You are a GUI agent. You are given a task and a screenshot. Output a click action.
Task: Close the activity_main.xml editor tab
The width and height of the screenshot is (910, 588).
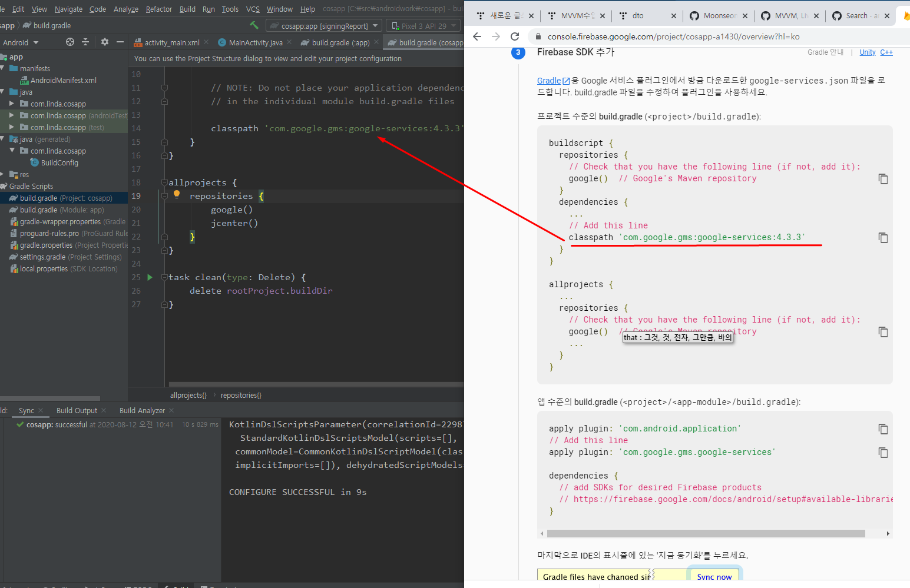click(x=206, y=42)
